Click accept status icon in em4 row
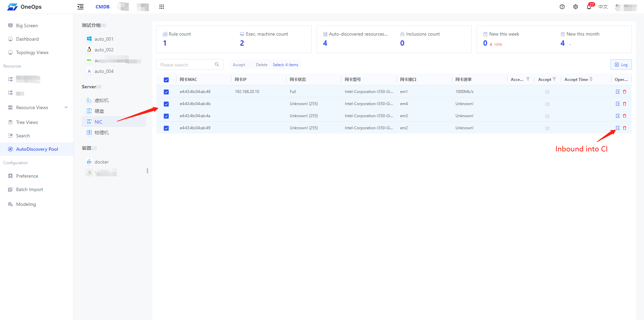Viewport: 644px width, 320px height. pos(547,104)
